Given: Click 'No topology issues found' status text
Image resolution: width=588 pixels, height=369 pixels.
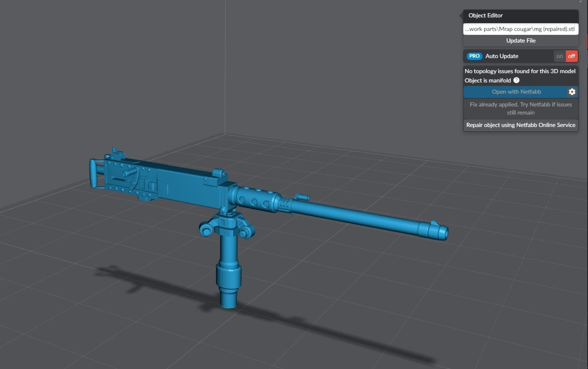Looking at the screenshot, I should tap(520, 71).
